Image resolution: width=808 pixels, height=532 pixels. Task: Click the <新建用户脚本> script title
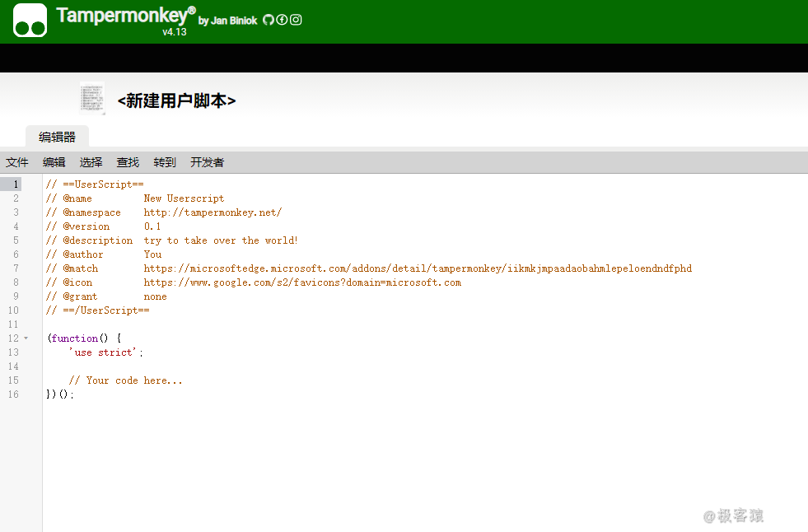(177, 100)
